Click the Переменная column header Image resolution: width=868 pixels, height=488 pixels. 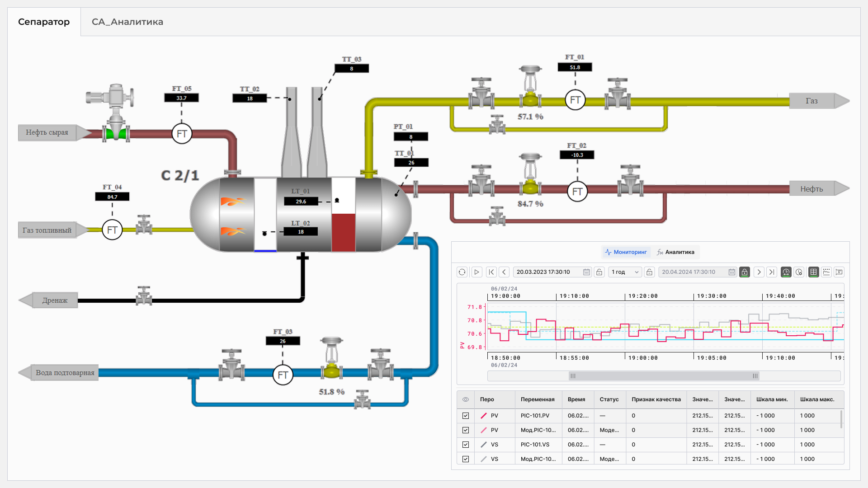[537, 399]
